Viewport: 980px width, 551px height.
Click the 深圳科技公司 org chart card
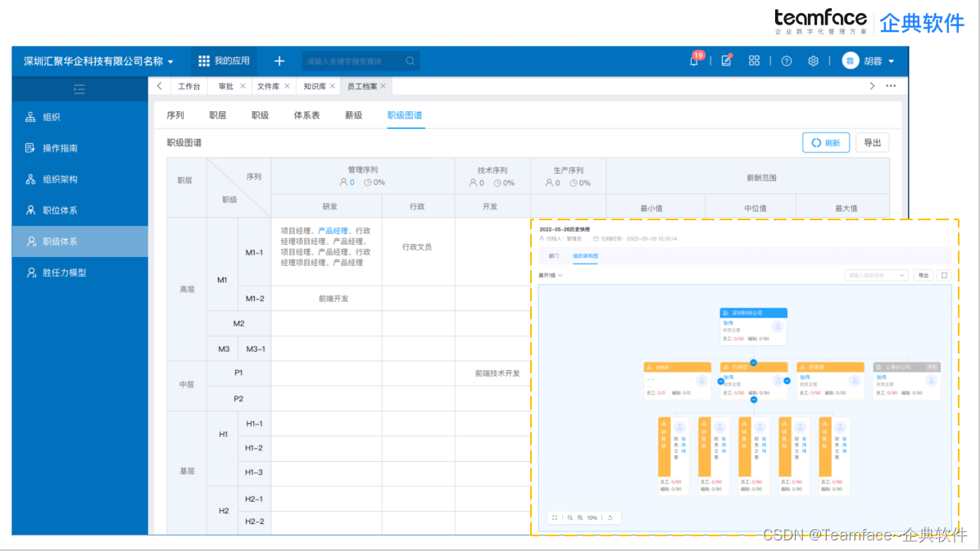pyautogui.click(x=753, y=326)
